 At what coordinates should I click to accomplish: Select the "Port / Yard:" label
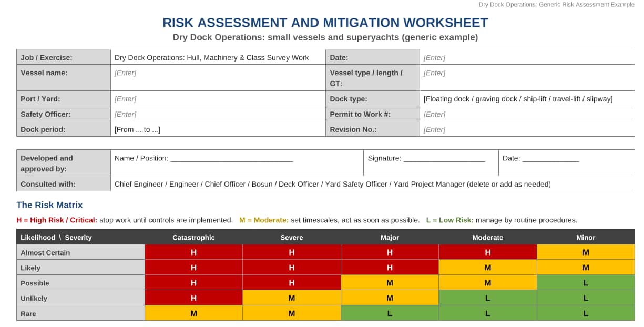pyautogui.click(x=64, y=98)
